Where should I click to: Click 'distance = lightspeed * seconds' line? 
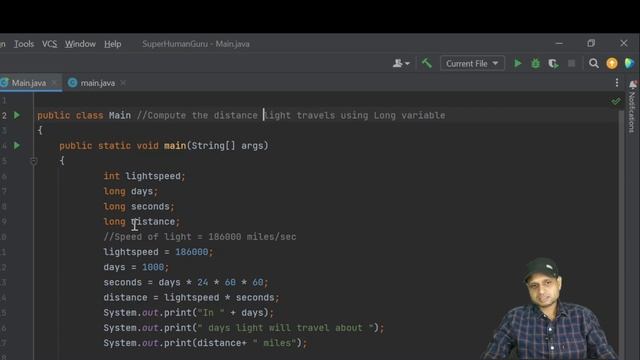point(191,297)
